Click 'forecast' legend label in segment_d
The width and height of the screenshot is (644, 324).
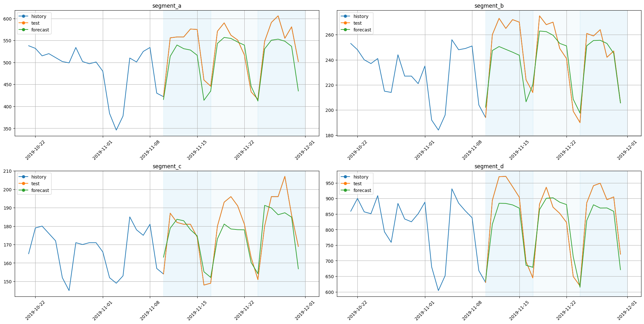point(363,190)
